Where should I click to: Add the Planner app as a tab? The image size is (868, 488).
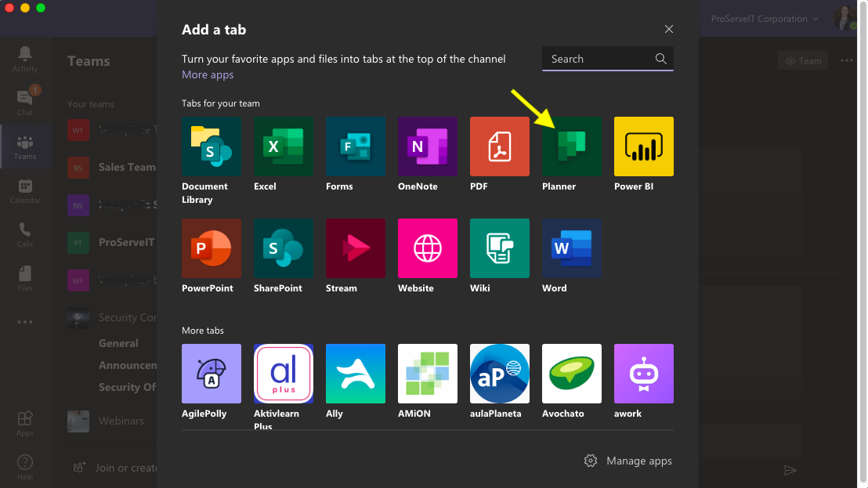(571, 146)
